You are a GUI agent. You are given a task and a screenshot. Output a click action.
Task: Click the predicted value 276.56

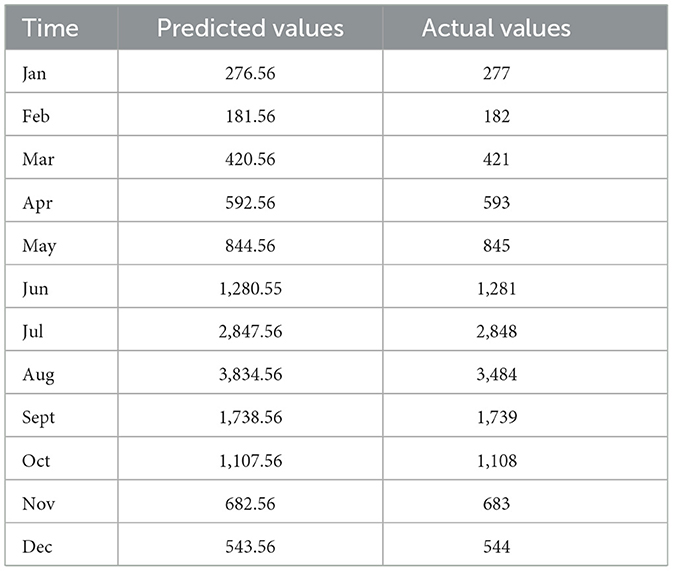pos(250,73)
